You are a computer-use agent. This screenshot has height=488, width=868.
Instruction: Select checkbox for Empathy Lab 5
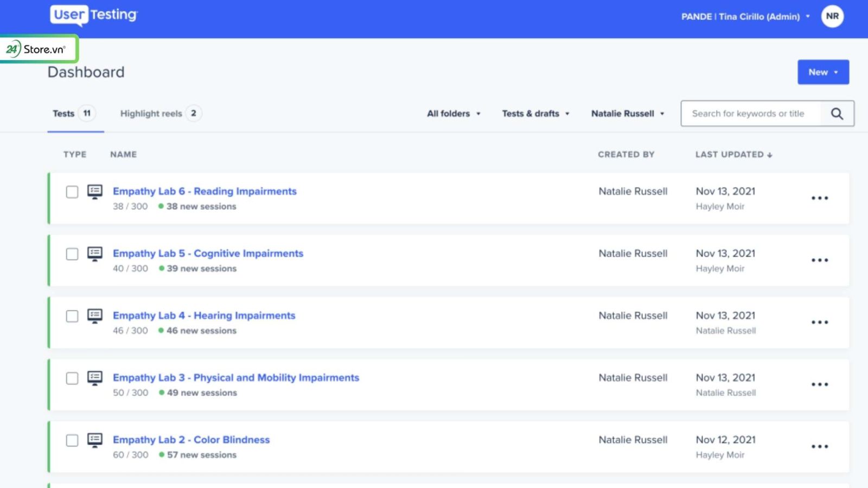[x=72, y=254]
